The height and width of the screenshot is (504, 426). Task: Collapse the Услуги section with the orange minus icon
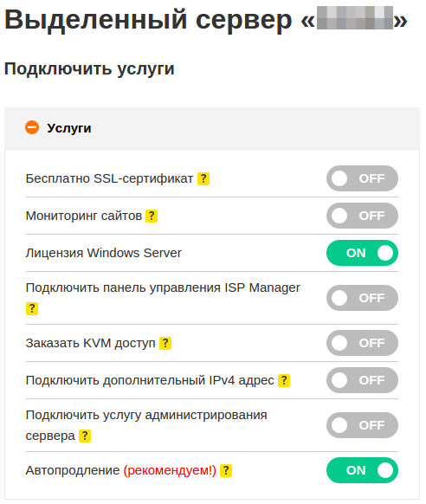(32, 127)
